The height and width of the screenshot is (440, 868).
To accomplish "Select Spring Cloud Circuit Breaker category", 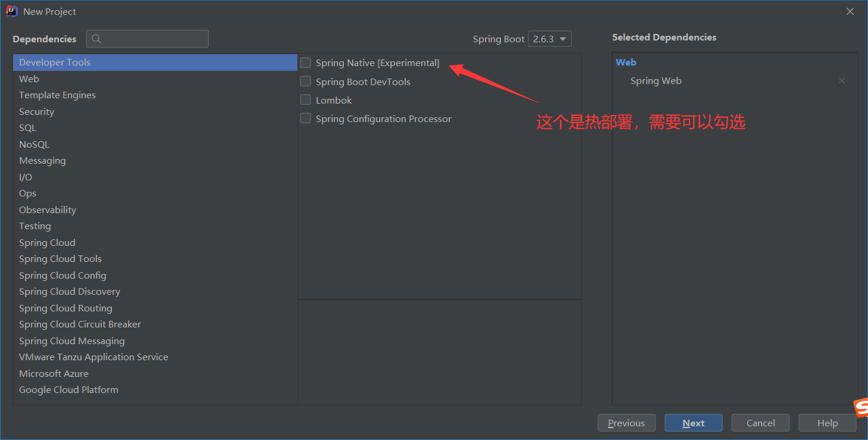I will coord(155,324).
